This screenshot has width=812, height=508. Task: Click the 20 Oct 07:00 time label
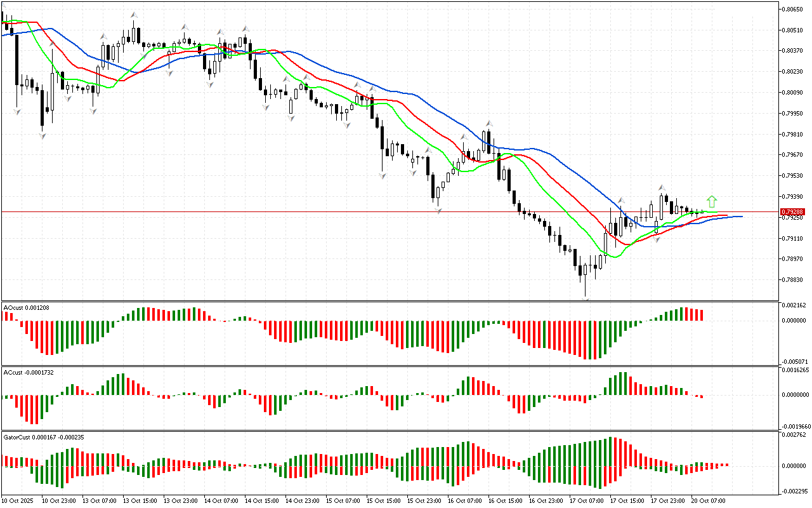point(709,501)
